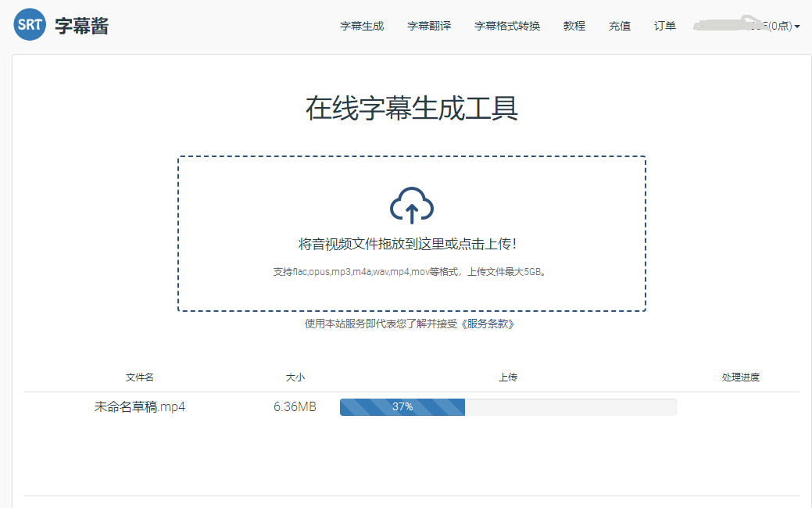Screen dimensions: 812x508
Task: Open the 教程 page
Action: (x=574, y=26)
